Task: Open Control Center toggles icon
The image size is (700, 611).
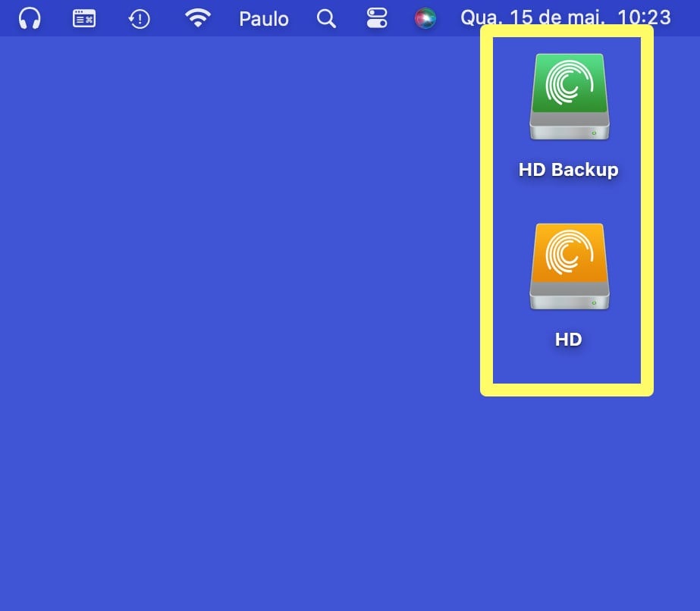Action: click(x=377, y=18)
